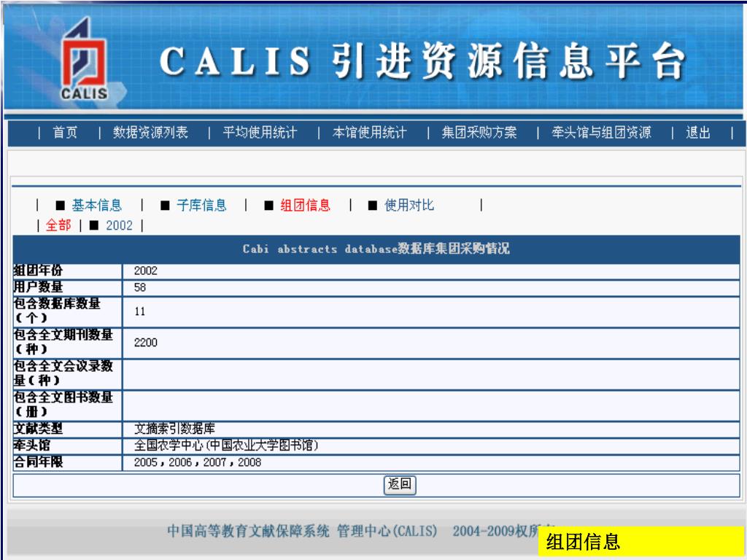Click 退出 to log out
The width and height of the screenshot is (747, 560).
698,133
